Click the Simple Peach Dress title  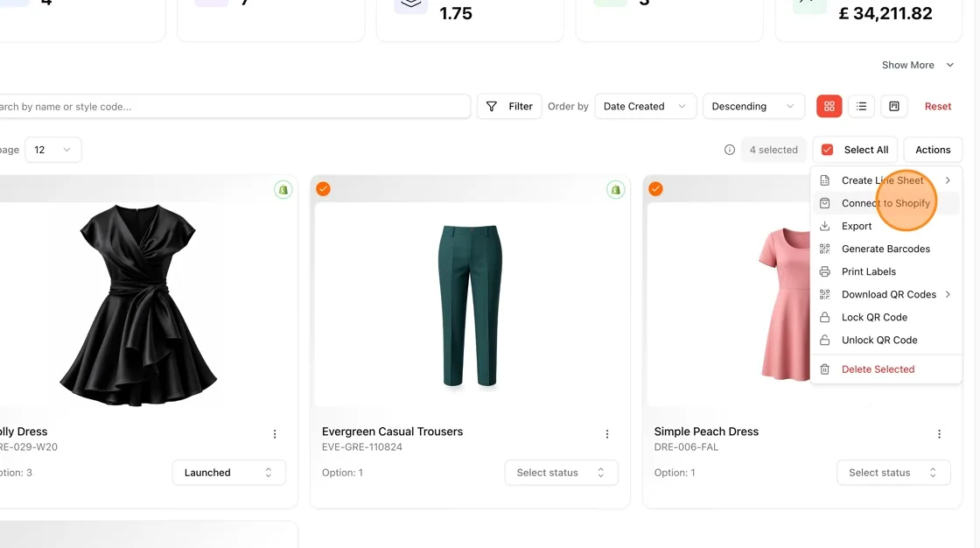click(x=706, y=432)
